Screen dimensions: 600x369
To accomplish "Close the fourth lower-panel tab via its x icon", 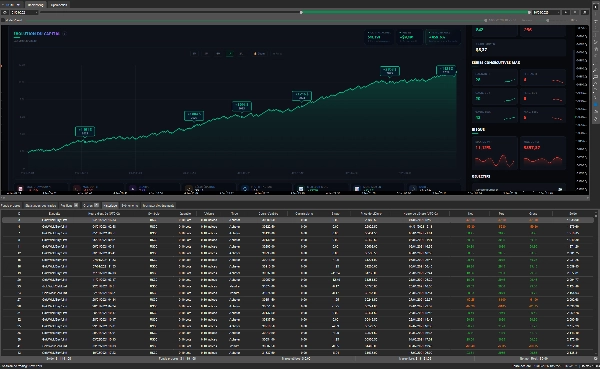I will [x=96, y=205].
